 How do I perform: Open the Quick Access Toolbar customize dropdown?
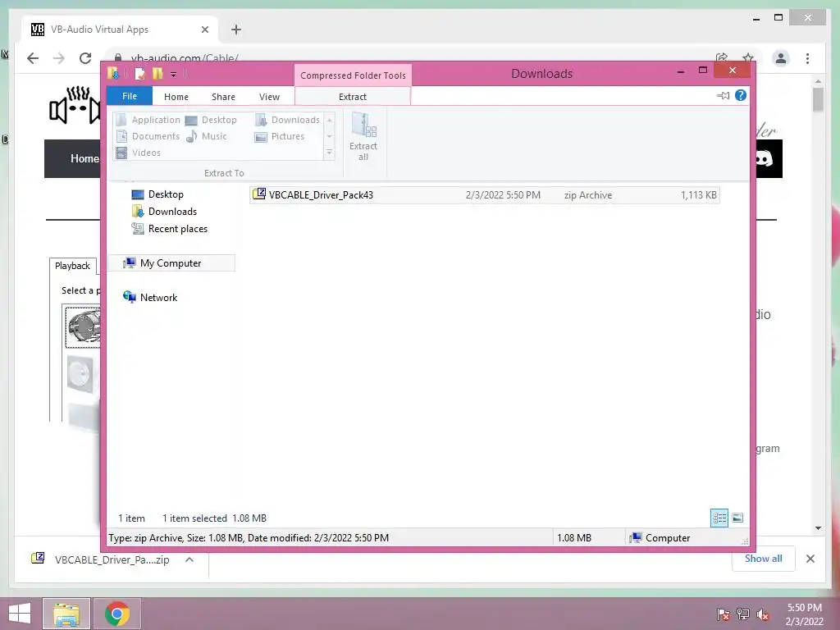[x=174, y=75]
